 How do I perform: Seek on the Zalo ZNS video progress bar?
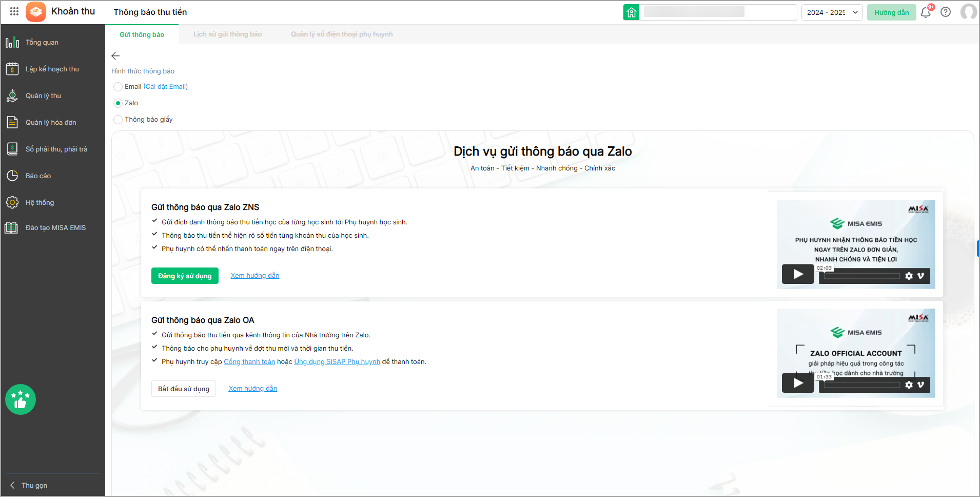(x=862, y=276)
